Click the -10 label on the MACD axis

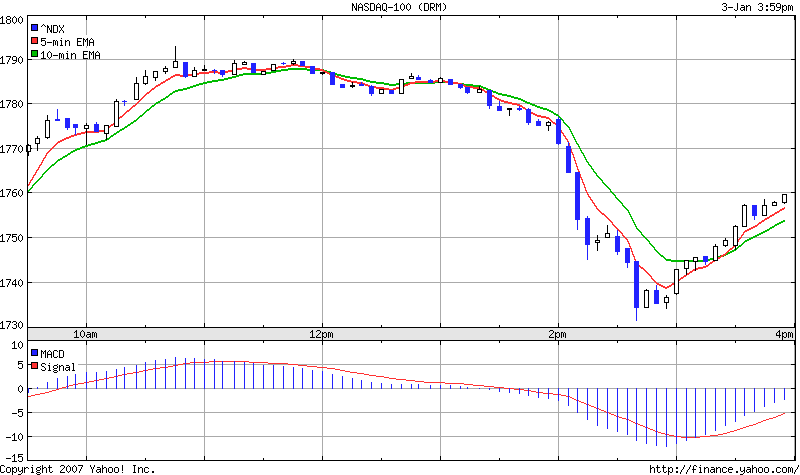[14, 437]
